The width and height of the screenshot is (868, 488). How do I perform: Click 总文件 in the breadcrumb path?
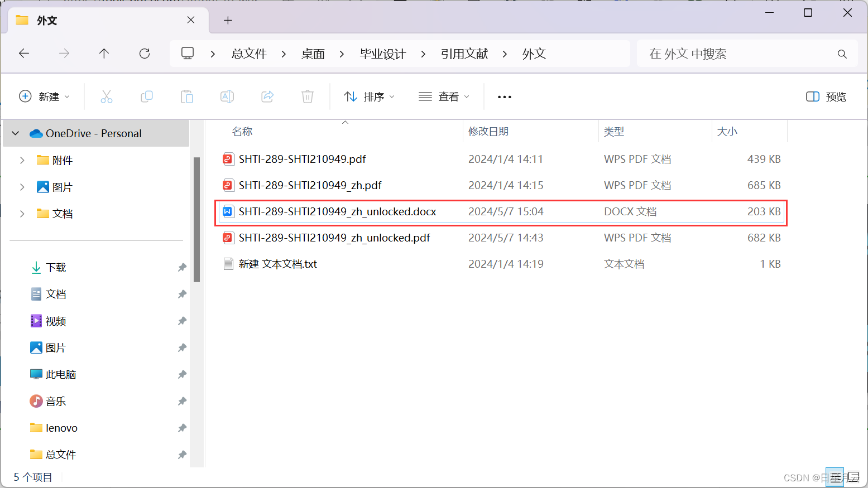[249, 54]
